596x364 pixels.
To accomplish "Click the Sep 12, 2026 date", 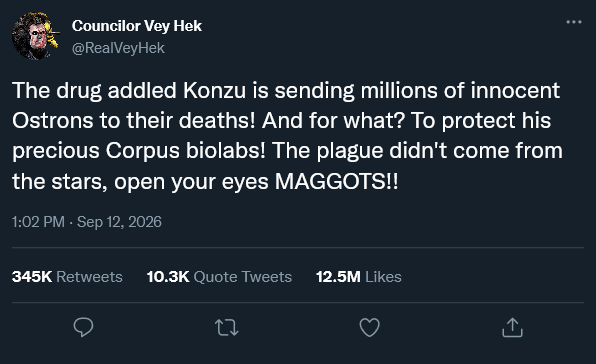I will coord(119,222).
